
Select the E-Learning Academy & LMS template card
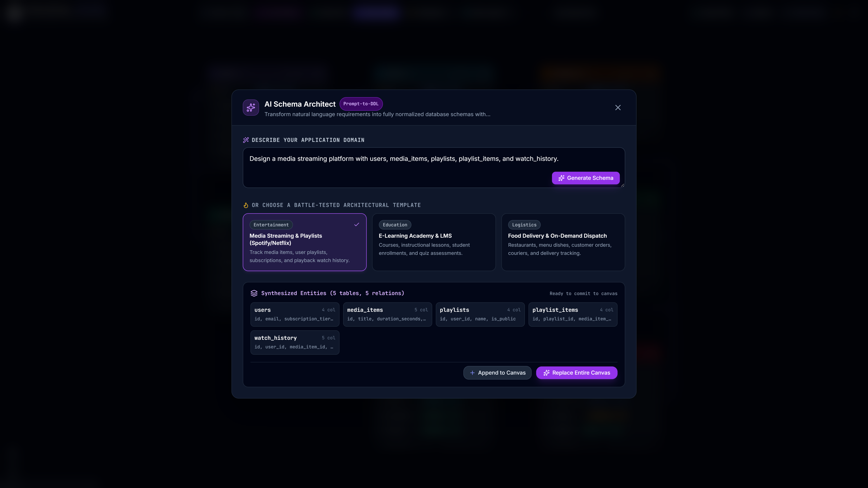pos(434,242)
